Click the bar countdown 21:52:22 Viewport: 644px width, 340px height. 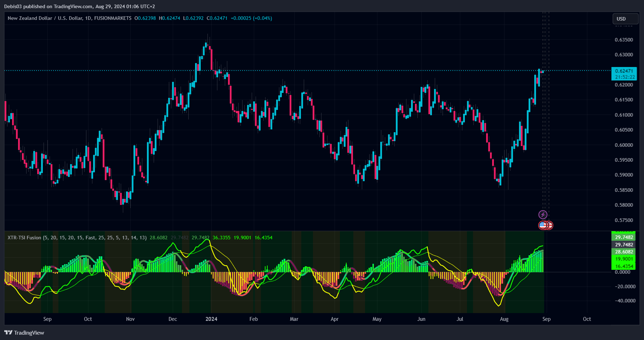pos(624,77)
